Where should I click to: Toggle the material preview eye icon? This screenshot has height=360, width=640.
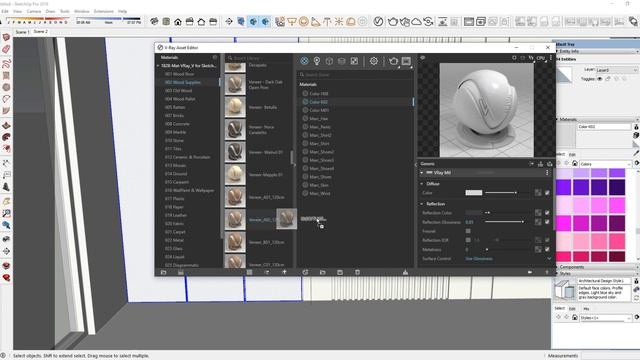pos(423,58)
